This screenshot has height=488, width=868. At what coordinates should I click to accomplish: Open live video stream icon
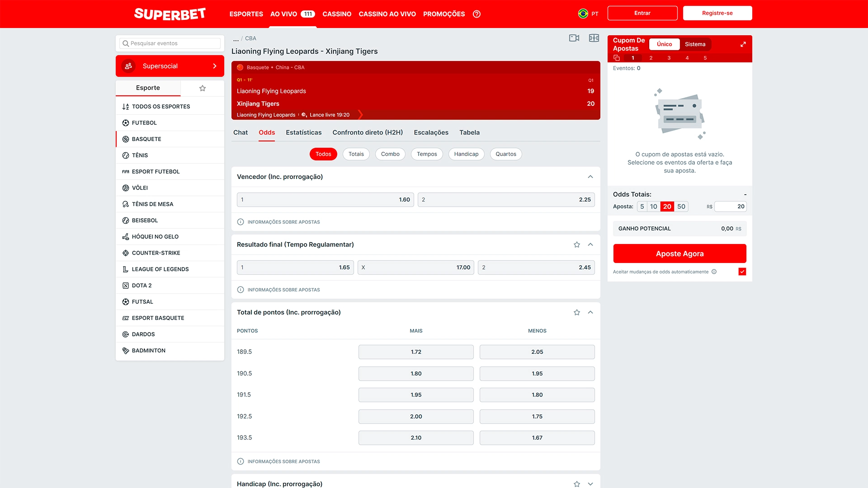coord(574,38)
